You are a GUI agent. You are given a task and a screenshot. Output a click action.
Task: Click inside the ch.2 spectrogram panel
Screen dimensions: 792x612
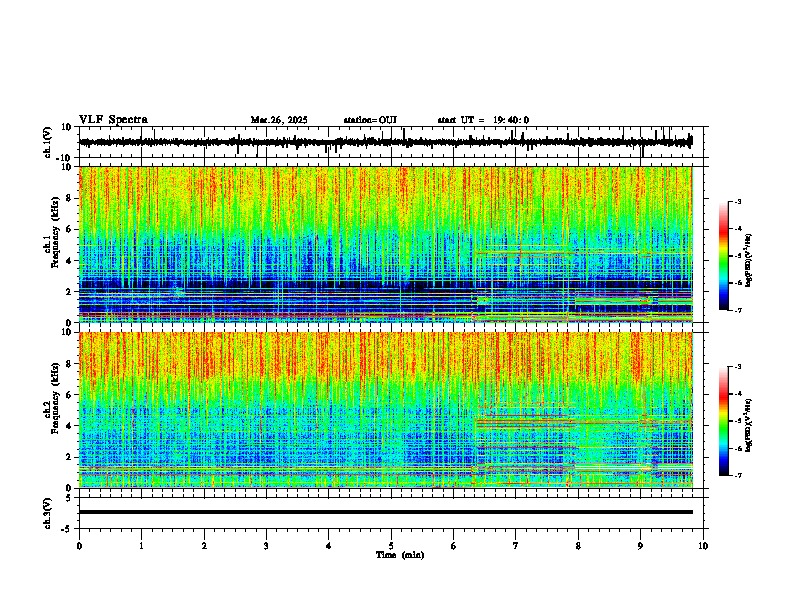(385, 410)
